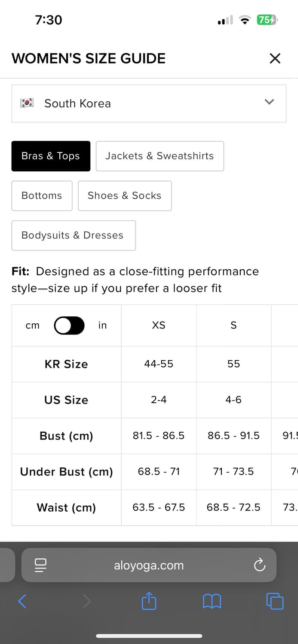Select the Bras & Tops category
Screen dimensions: 298x644
click(51, 156)
